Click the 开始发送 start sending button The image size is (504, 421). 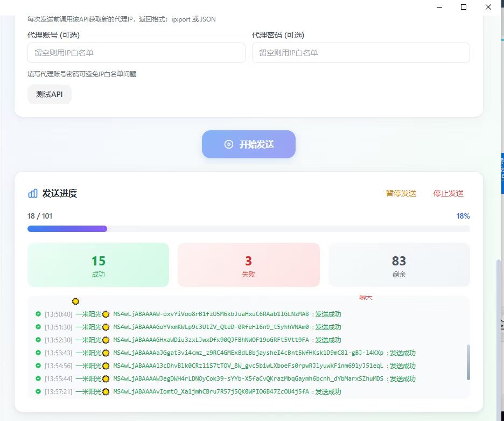tap(248, 144)
